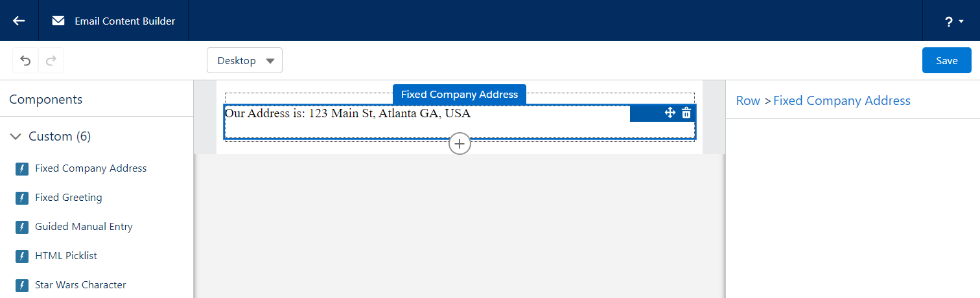Redo the last undone change

pos(51,60)
